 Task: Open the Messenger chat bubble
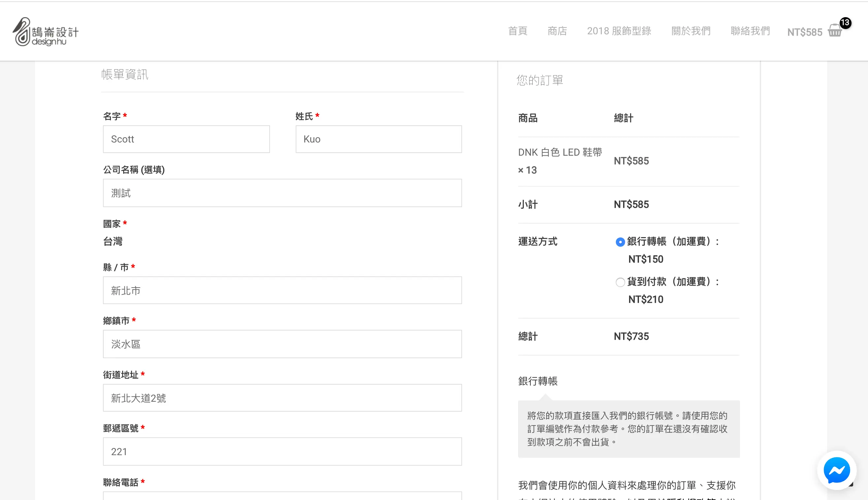click(x=837, y=470)
